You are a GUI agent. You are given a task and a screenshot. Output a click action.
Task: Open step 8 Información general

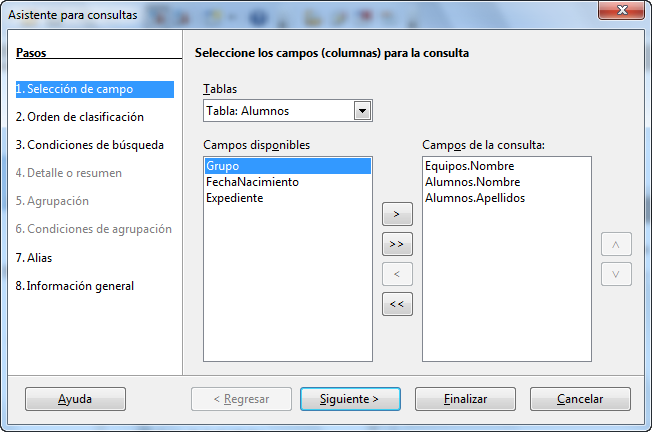point(75,286)
